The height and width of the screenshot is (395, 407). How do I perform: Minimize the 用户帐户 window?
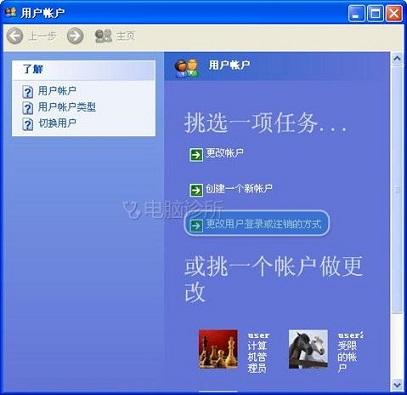(356, 14)
